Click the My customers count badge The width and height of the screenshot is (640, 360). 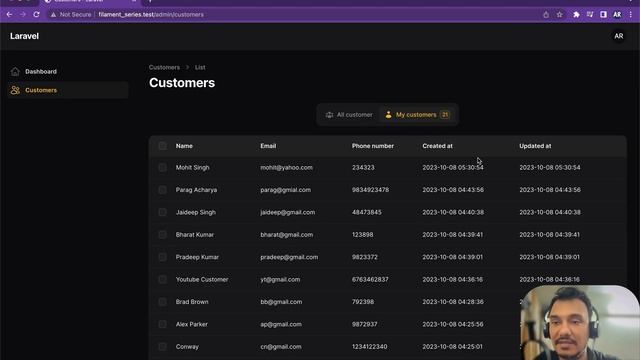tap(445, 115)
